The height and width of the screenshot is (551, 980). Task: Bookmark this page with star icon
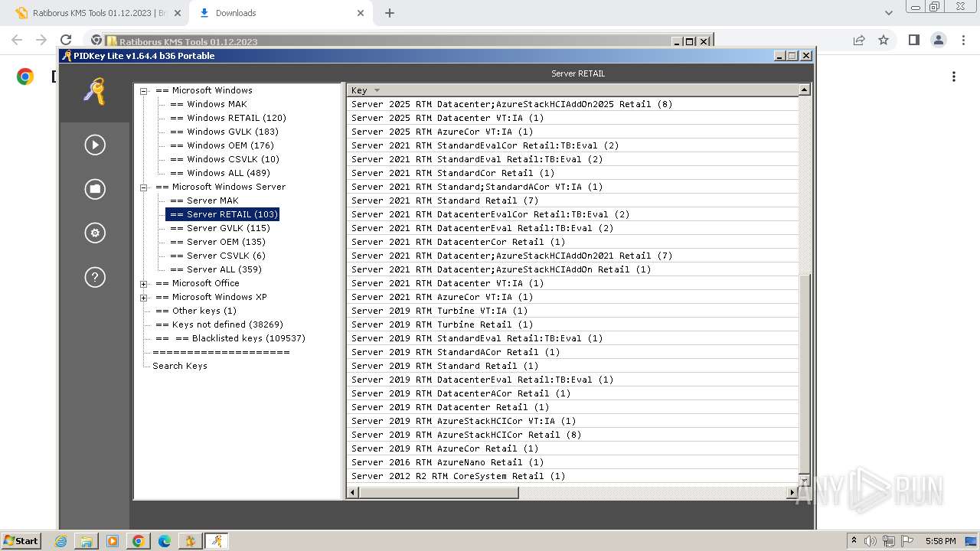(x=884, y=40)
